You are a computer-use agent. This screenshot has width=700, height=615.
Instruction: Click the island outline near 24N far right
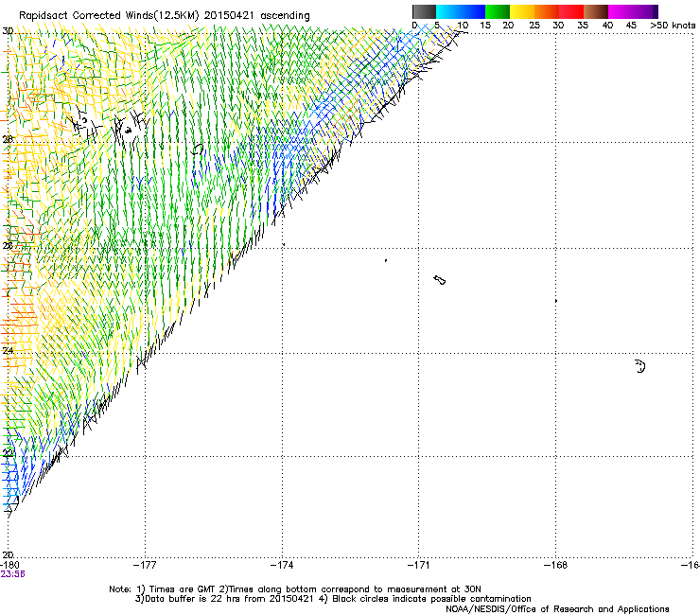(x=640, y=366)
